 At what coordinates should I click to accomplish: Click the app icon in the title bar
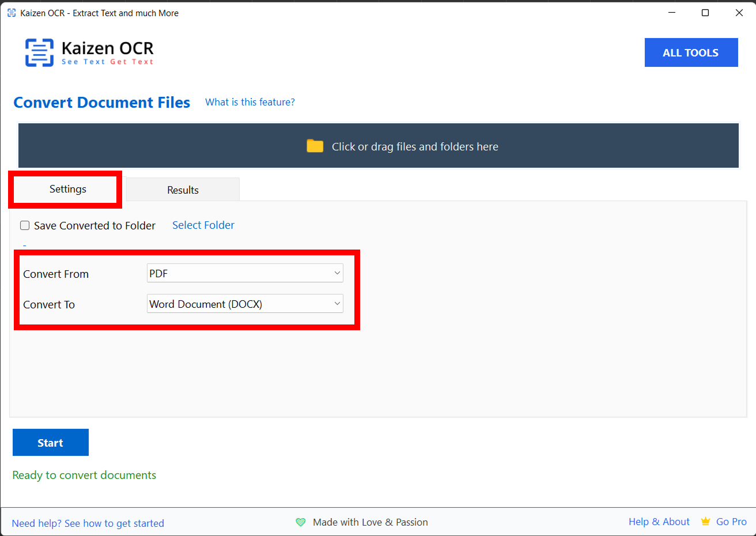click(x=12, y=13)
